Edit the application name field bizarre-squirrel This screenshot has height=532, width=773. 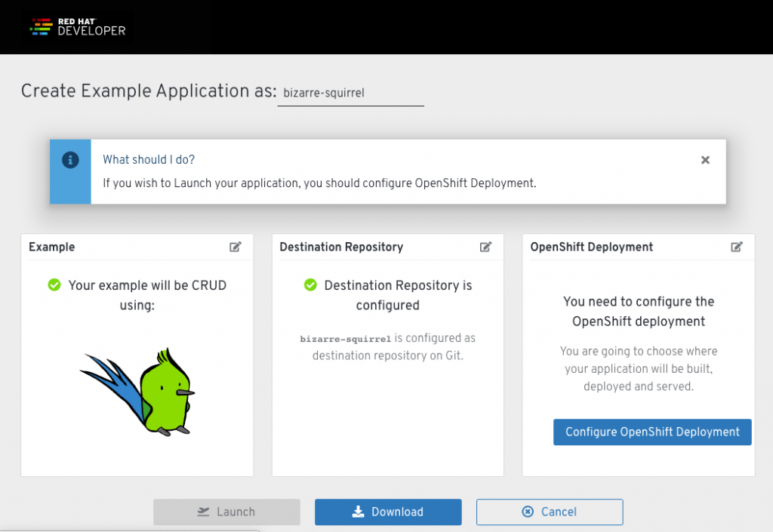coord(350,93)
